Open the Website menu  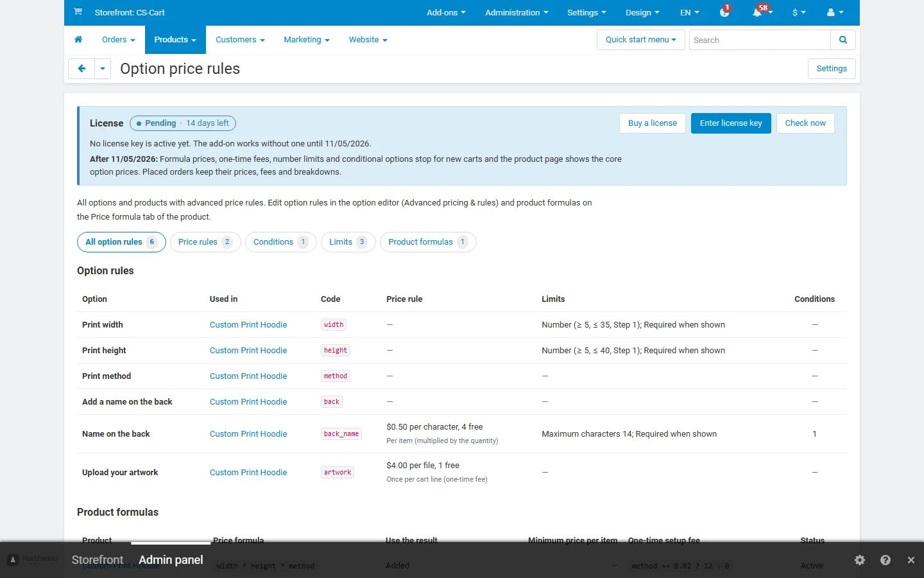tap(368, 40)
